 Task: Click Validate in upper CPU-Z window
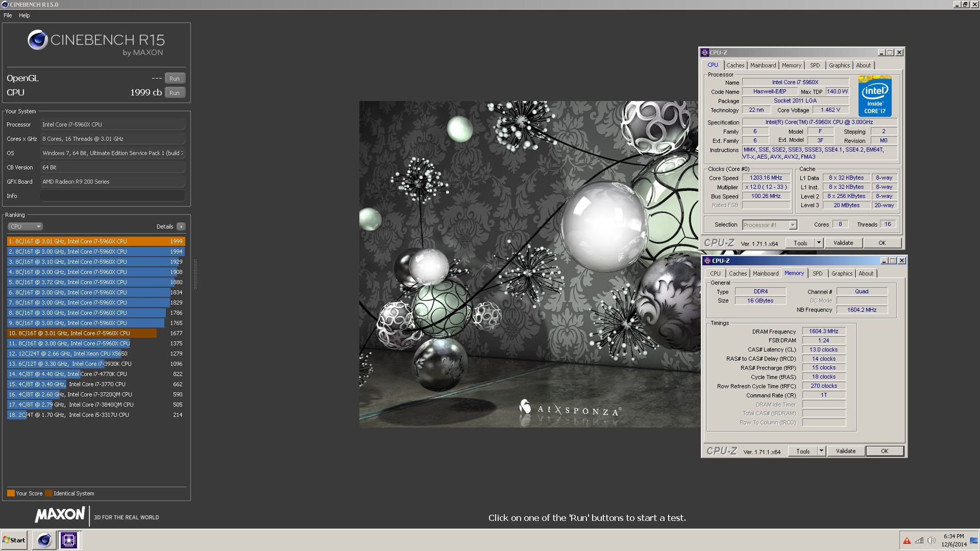pos(843,243)
